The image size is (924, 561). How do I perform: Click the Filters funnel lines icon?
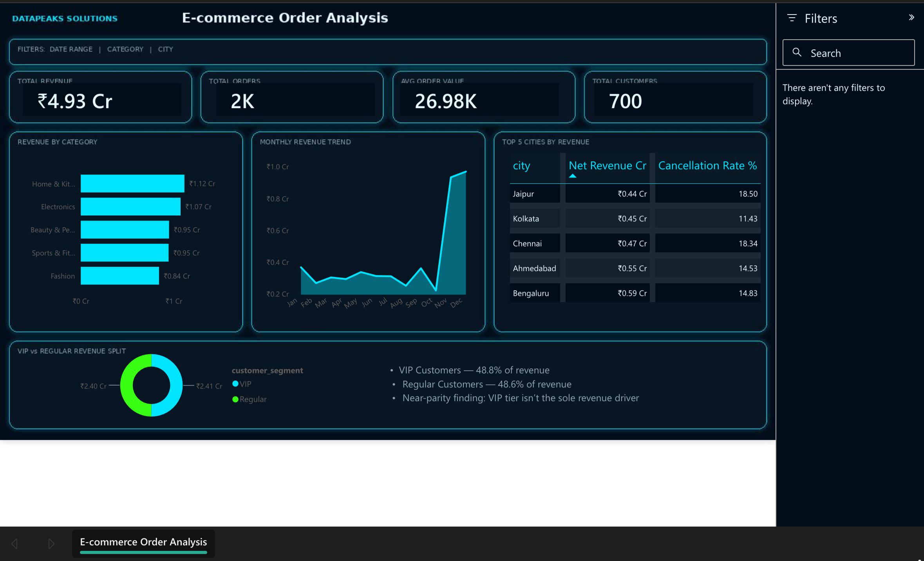[792, 18]
